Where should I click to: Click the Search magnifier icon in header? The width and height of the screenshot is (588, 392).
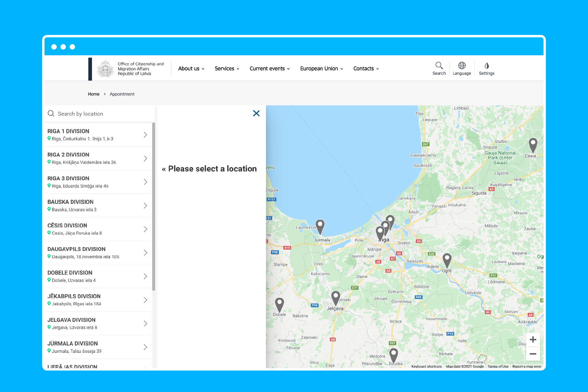click(439, 66)
